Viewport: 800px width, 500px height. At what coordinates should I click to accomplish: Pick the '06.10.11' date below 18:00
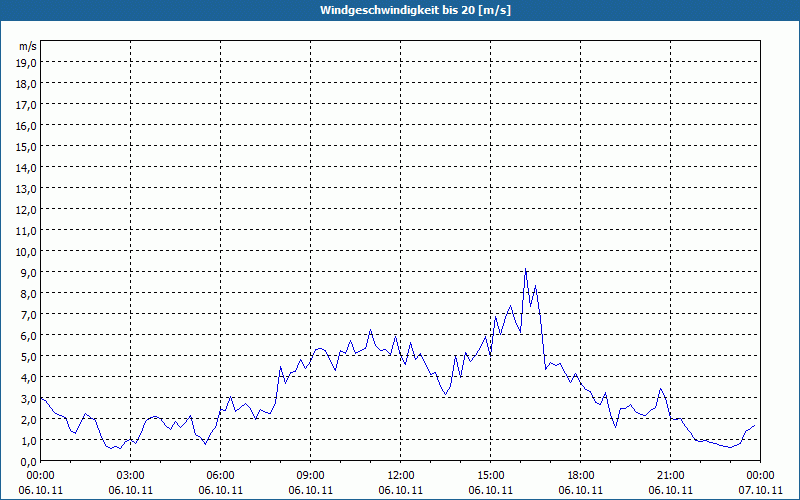581,490
